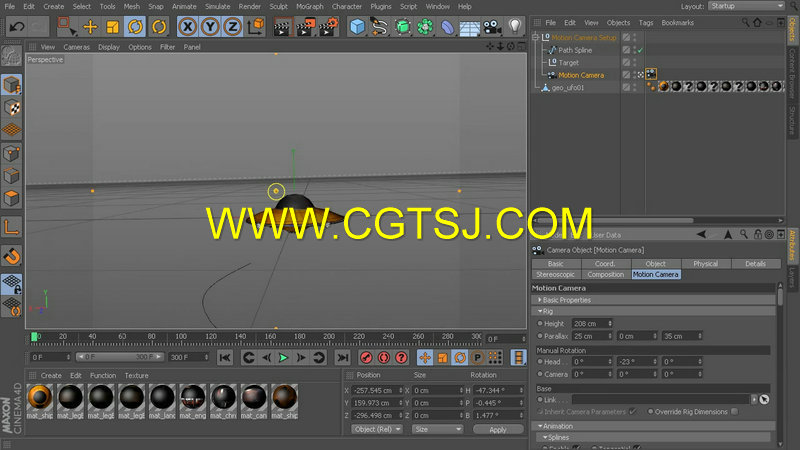Image resolution: width=800 pixels, height=450 pixels.
Task: Toggle Z axis lock
Action: [232, 27]
